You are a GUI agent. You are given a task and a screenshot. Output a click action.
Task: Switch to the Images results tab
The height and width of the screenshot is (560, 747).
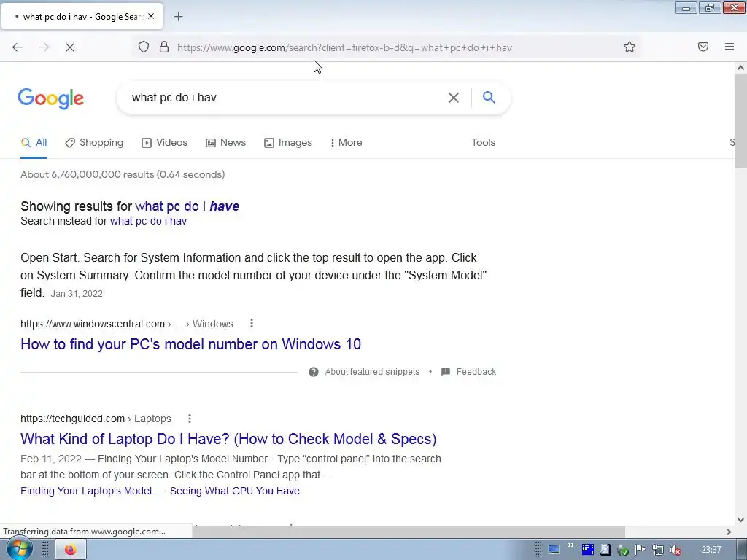pos(288,143)
